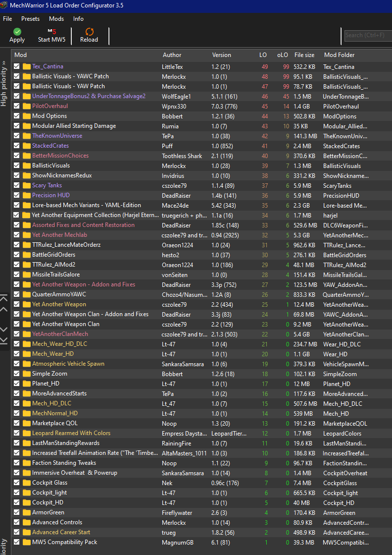
Task: Select Atmospheric Vehicle Spawn row
Action: (x=201, y=364)
